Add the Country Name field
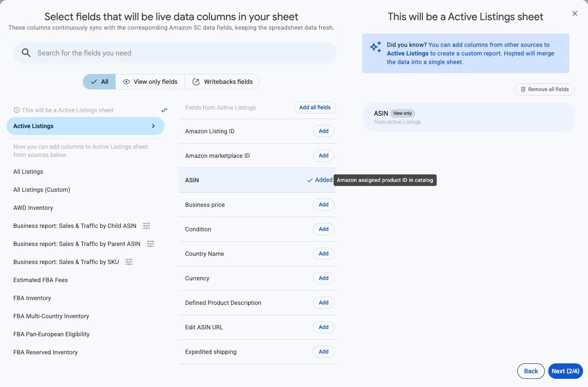 (x=324, y=254)
